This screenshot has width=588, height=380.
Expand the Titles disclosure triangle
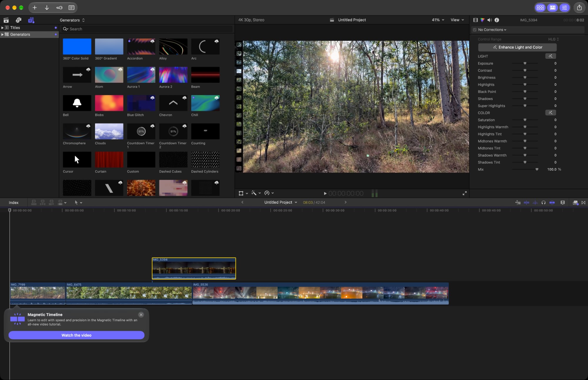[x=2, y=28]
